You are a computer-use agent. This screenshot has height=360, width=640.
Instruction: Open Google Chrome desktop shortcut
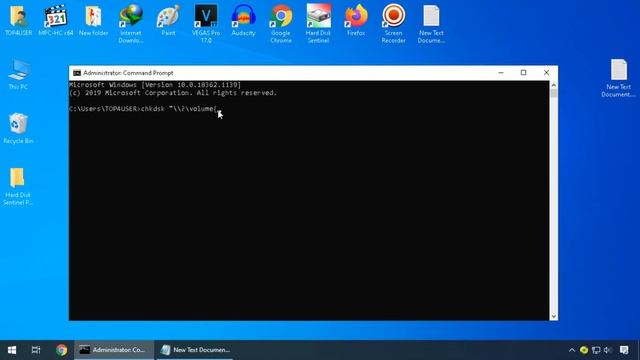click(x=281, y=24)
